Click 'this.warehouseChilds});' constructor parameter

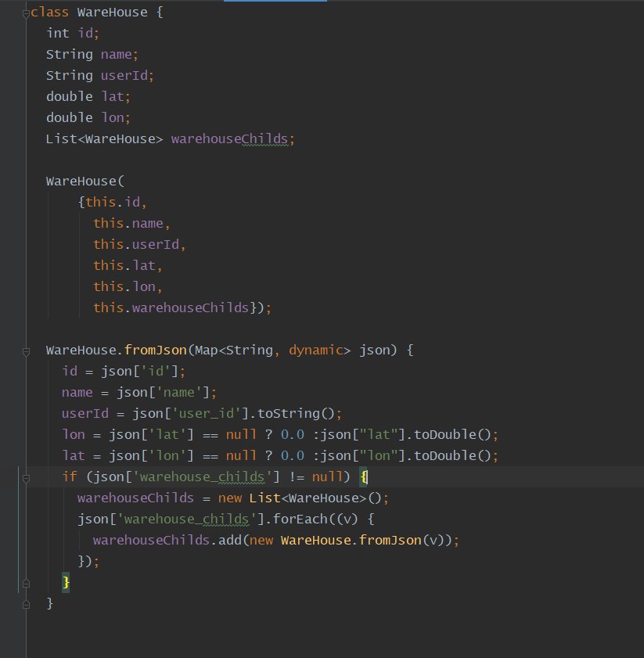tap(182, 307)
